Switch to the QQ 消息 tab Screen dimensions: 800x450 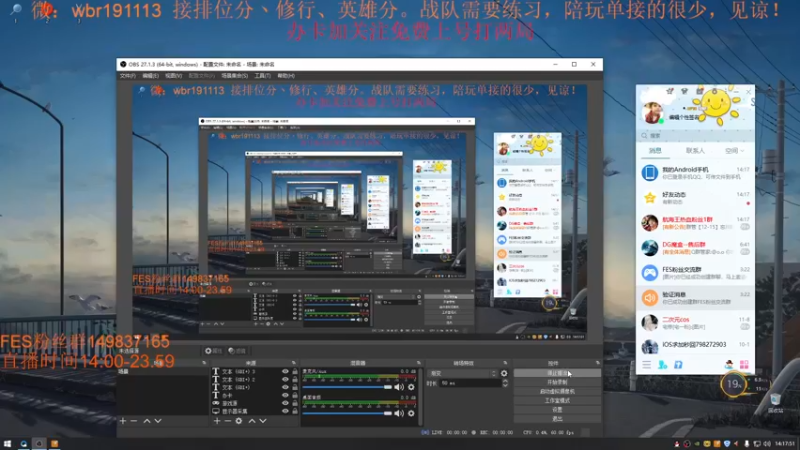click(655, 151)
